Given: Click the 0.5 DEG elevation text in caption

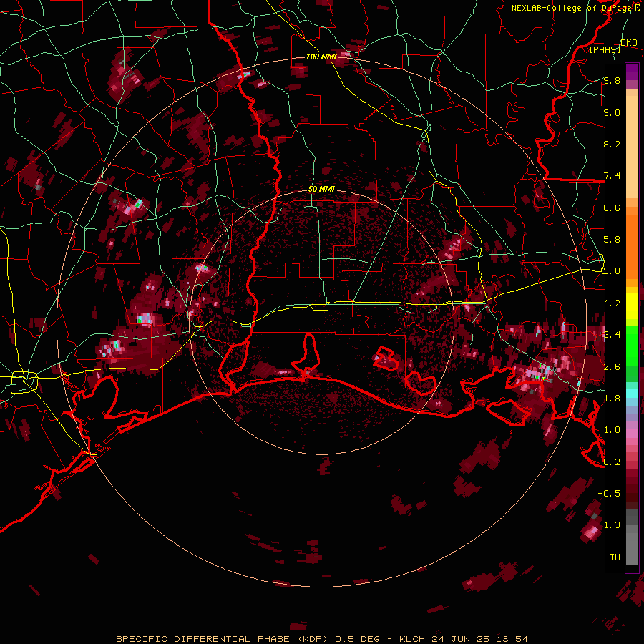Looking at the screenshot, I should tap(358, 639).
